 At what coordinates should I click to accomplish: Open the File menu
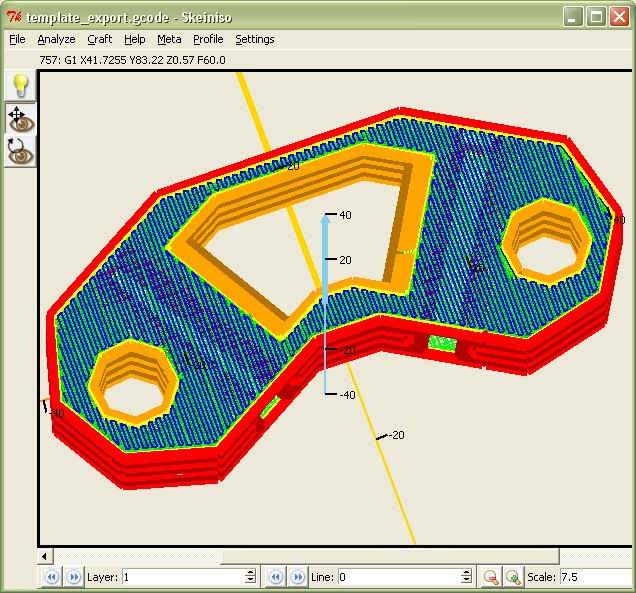(17, 39)
